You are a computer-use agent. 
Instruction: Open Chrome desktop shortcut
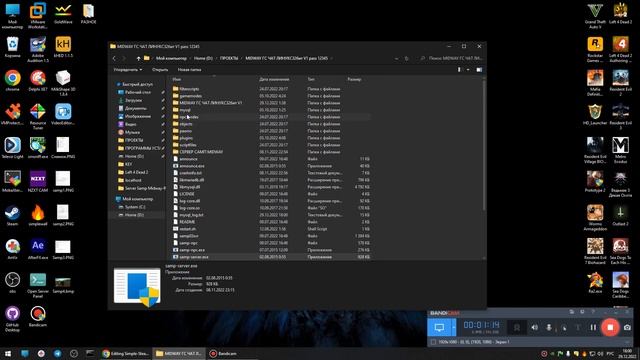point(13,80)
